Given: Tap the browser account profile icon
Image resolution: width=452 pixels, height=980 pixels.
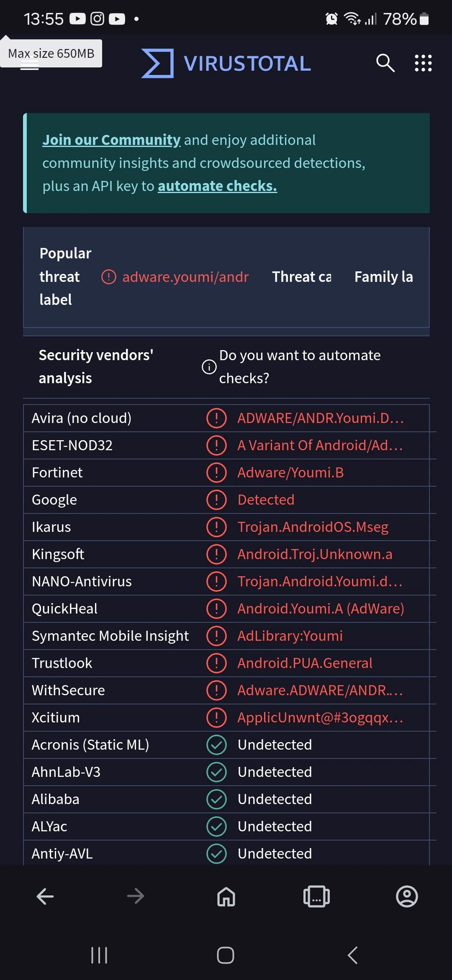Looking at the screenshot, I should click(x=407, y=897).
